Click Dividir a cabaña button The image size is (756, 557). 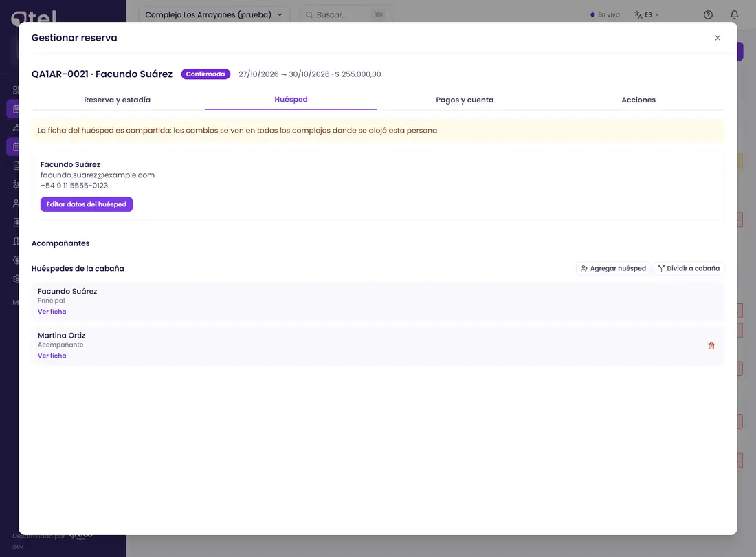[x=689, y=269]
